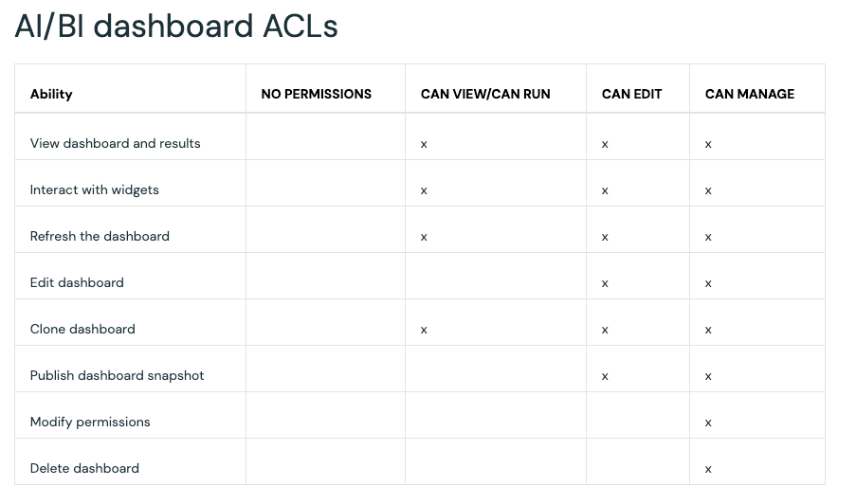Select the "Interact with widgets" row label
This screenshot has width=856, height=504.
(x=95, y=190)
